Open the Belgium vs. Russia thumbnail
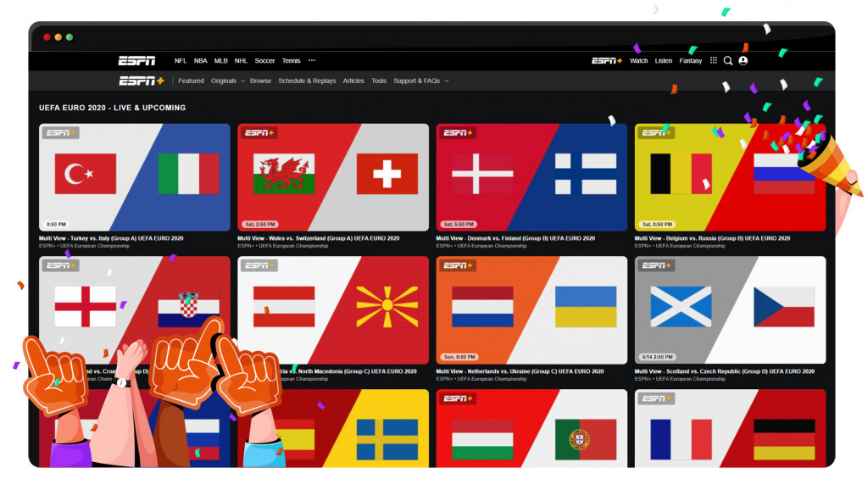This screenshot has height=479, width=868. 730,177
